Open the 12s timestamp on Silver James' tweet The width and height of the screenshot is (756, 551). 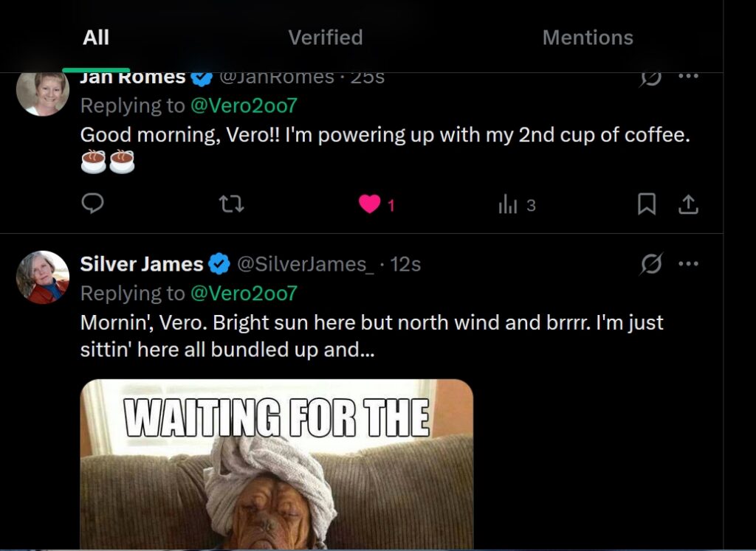[x=405, y=264]
